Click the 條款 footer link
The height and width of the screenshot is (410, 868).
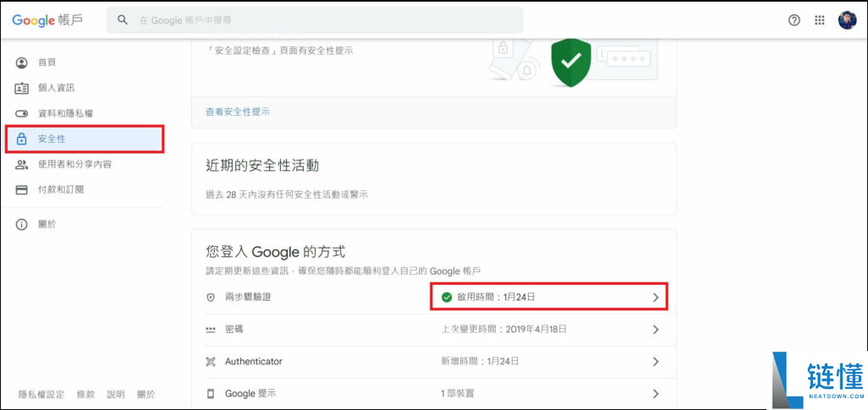point(85,395)
